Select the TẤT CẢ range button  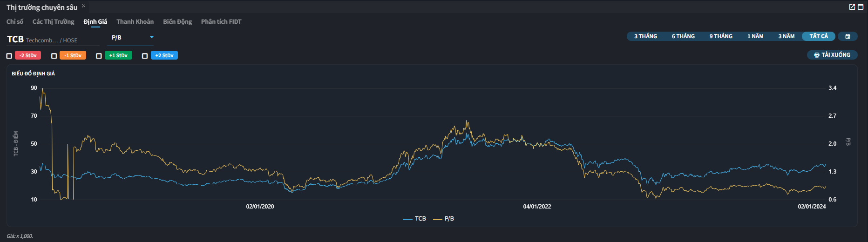coord(818,36)
